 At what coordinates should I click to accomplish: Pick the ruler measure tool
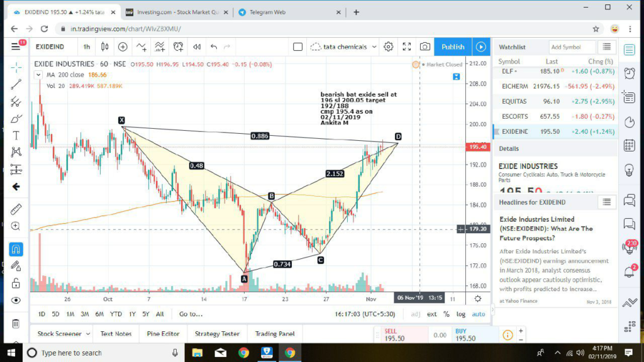point(16,209)
